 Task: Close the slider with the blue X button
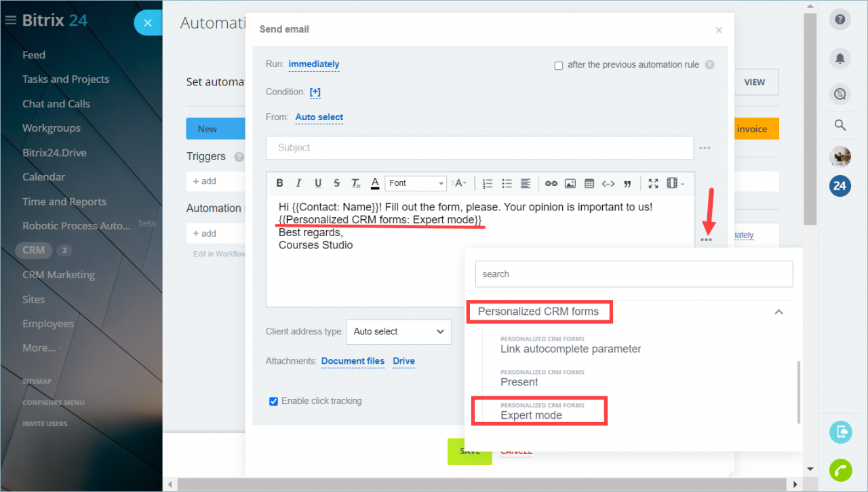point(148,23)
